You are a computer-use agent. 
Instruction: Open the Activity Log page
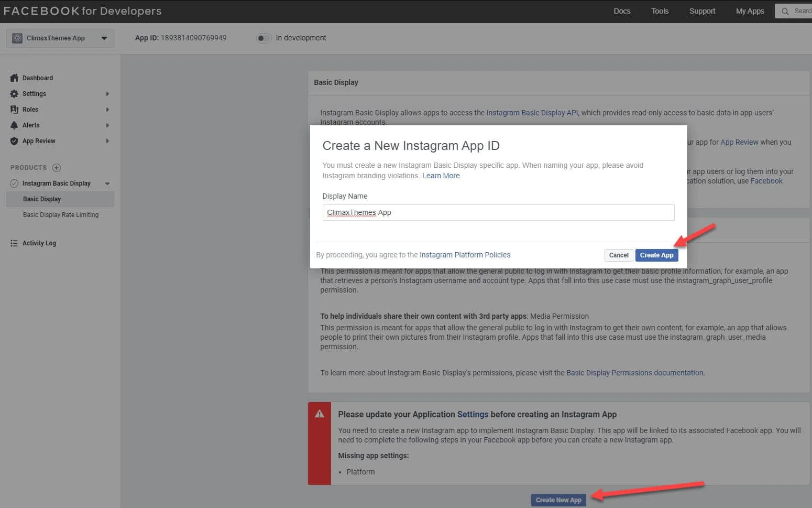[39, 243]
